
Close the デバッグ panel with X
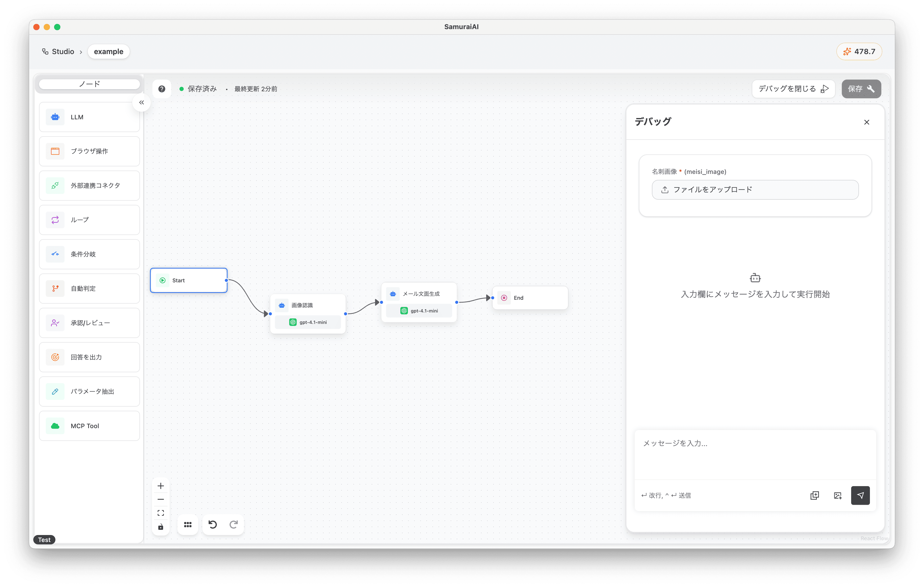(867, 122)
